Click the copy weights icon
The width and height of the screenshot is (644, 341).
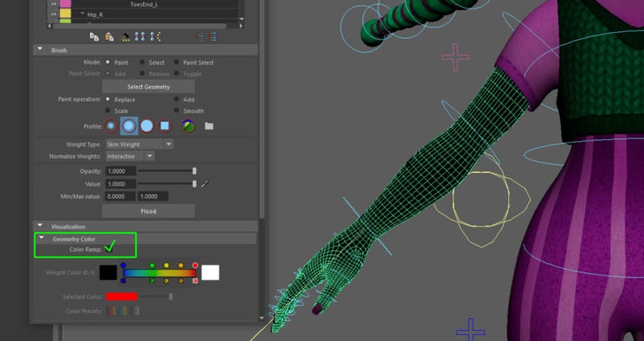tap(94, 37)
